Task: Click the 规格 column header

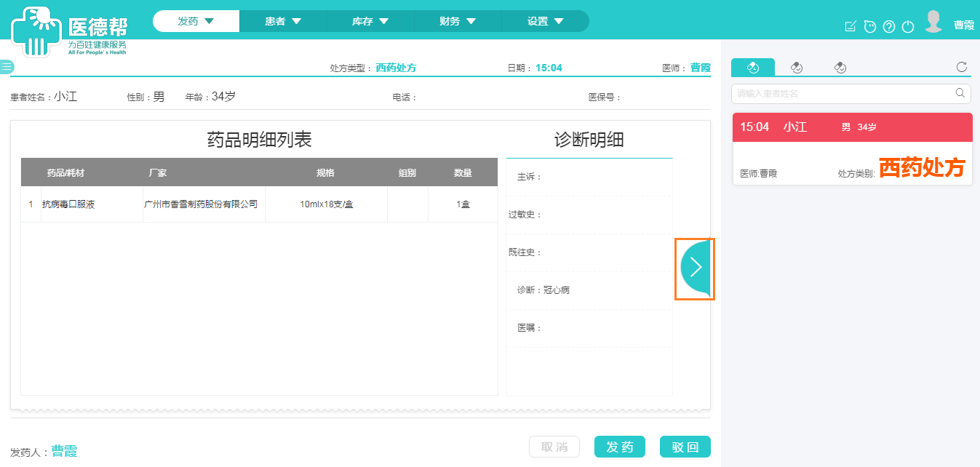Action: [325, 173]
